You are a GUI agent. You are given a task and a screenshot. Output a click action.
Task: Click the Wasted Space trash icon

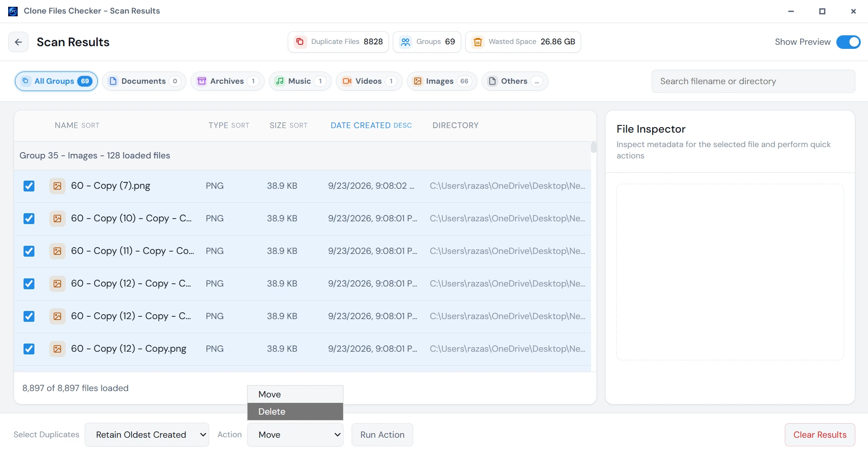[x=477, y=42]
